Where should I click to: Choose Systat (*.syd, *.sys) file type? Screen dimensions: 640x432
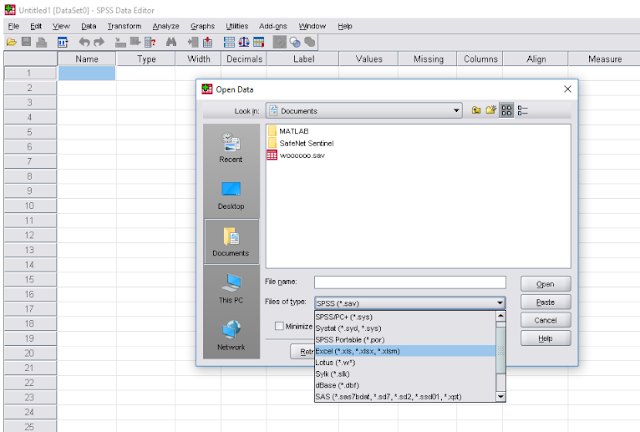pos(405,328)
